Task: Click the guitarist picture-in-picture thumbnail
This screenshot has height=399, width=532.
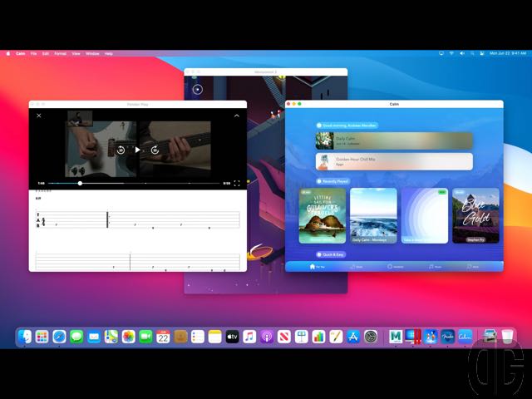Action: click(x=80, y=118)
